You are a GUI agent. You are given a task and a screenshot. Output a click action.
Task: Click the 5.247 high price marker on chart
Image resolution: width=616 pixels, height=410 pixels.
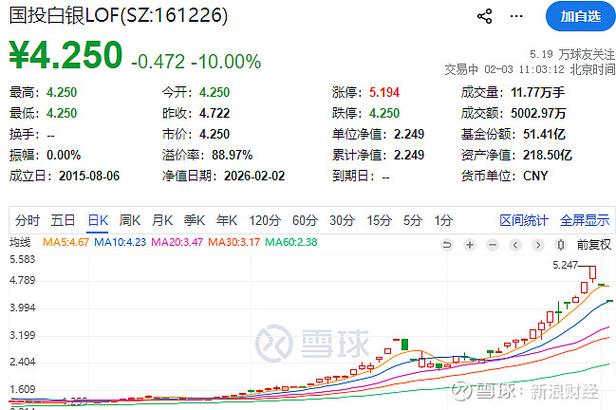point(565,265)
